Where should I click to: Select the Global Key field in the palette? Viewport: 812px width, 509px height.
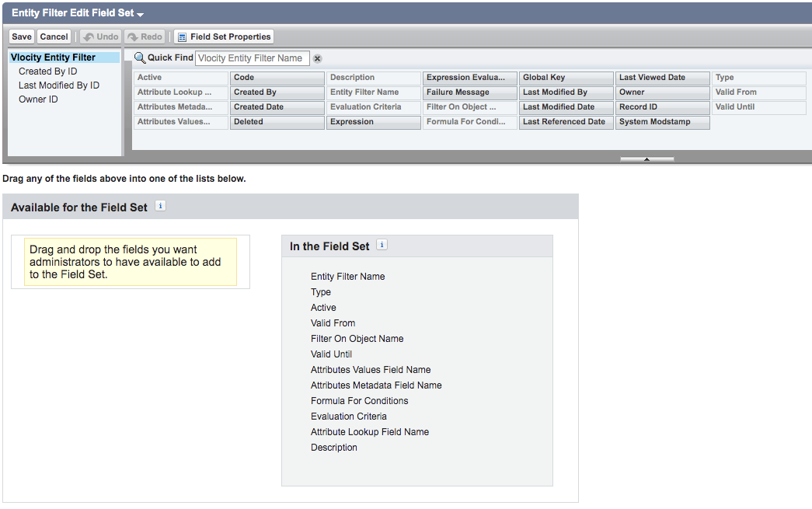tap(566, 78)
